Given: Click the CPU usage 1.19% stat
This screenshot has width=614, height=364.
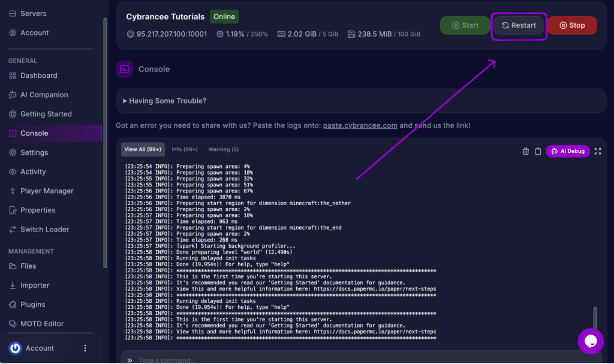Looking at the screenshot, I should click(x=235, y=34).
